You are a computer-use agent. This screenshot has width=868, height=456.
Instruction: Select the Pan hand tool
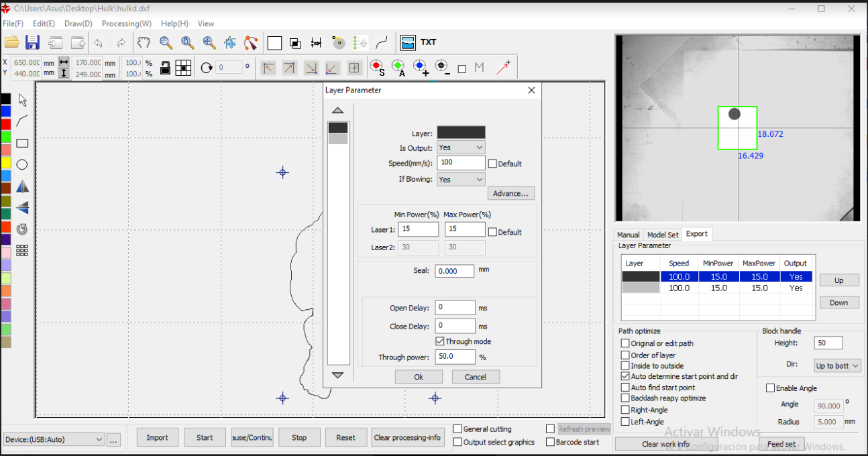pyautogui.click(x=144, y=43)
